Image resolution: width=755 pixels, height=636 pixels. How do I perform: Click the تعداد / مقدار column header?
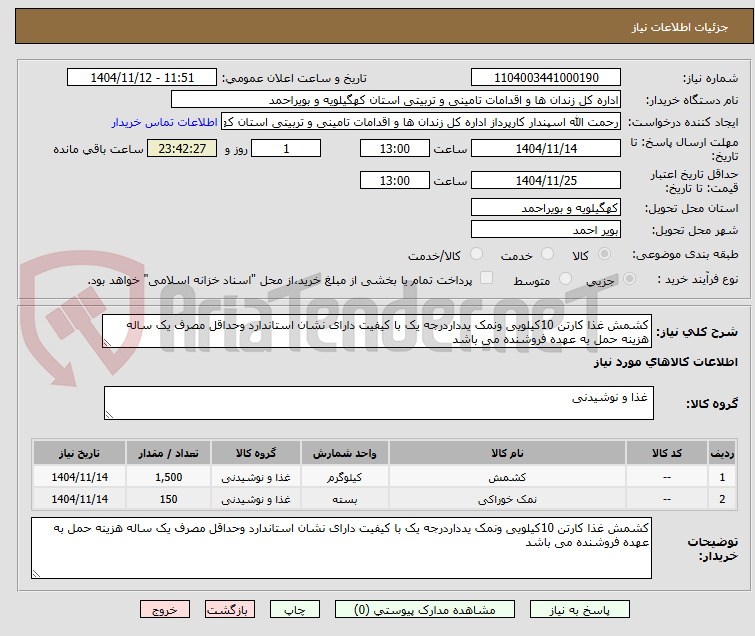click(x=169, y=453)
